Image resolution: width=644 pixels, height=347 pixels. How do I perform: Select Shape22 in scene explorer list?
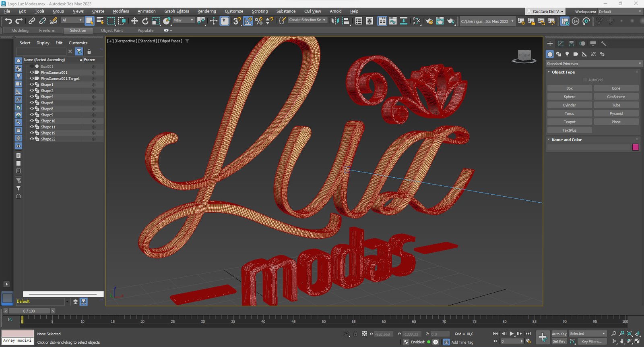48,139
